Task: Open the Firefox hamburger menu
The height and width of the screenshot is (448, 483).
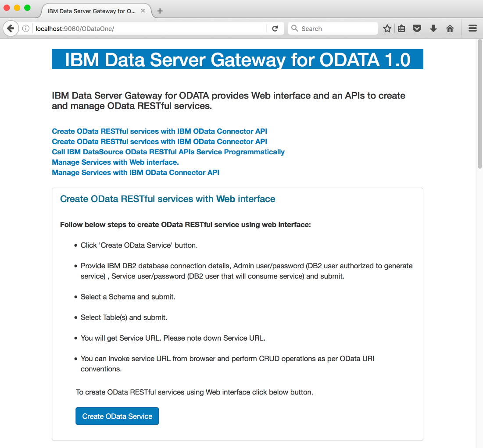Action: 472,28
